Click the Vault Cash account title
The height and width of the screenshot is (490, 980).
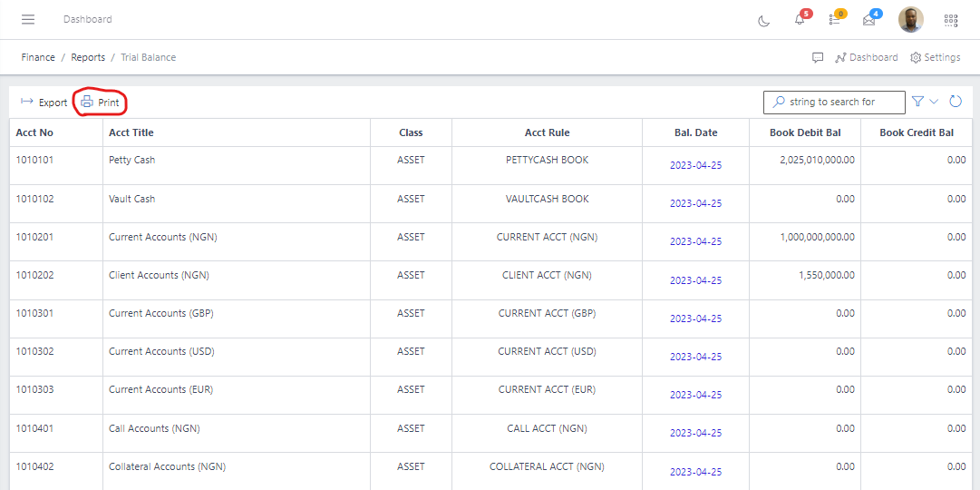[131, 199]
